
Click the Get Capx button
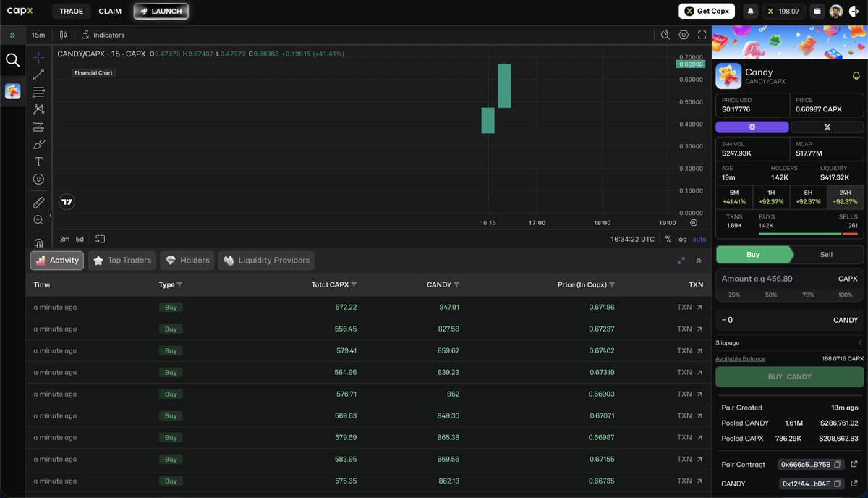pos(707,12)
